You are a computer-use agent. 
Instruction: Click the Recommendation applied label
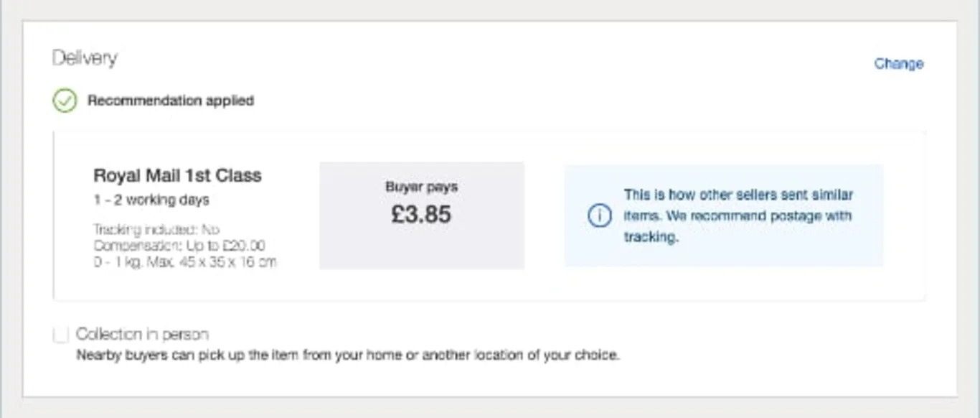tap(170, 101)
